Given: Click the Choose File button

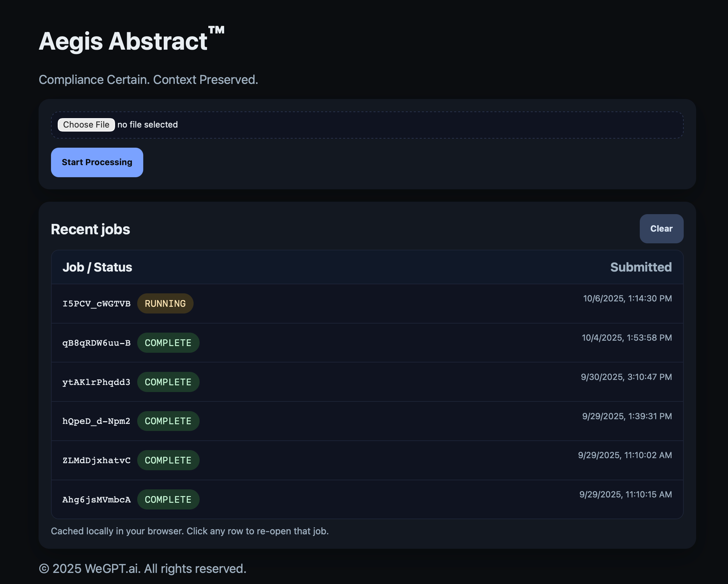Looking at the screenshot, I should (x=86, y=124).
